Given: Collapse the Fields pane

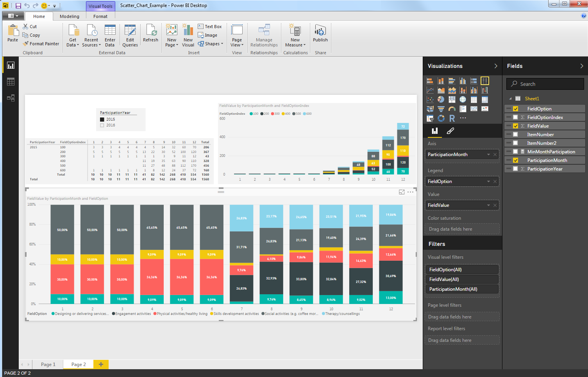Looking at the screenshot, I should click(x=582, y=66).
